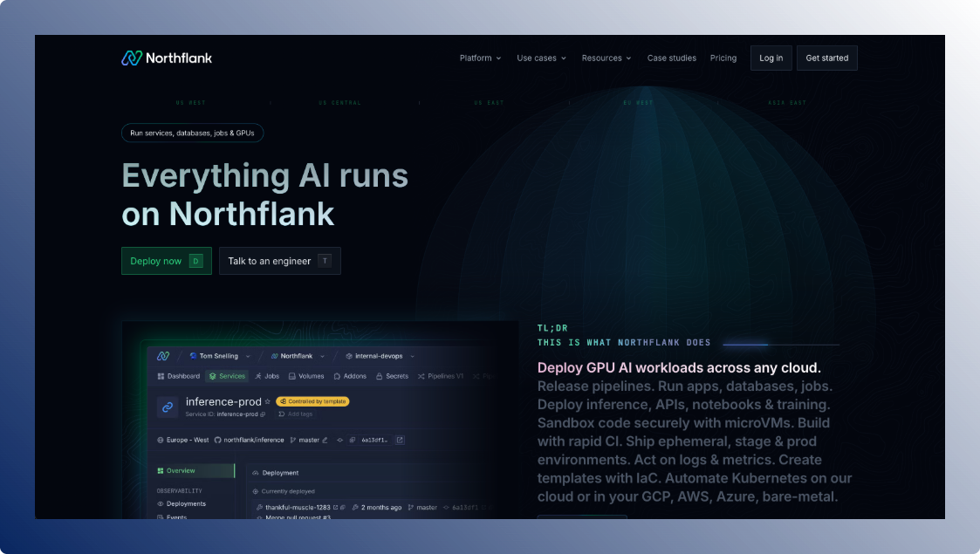Switch to the Jobs tab

tap(268, 376)
